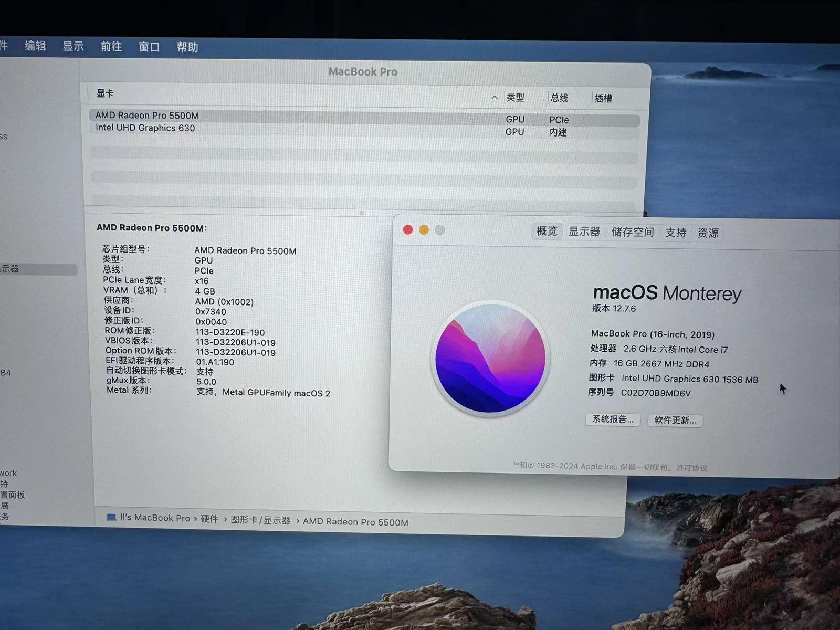Switch to the 显示器 tab
Screen dimensions: 840x630
pos(584,232)
